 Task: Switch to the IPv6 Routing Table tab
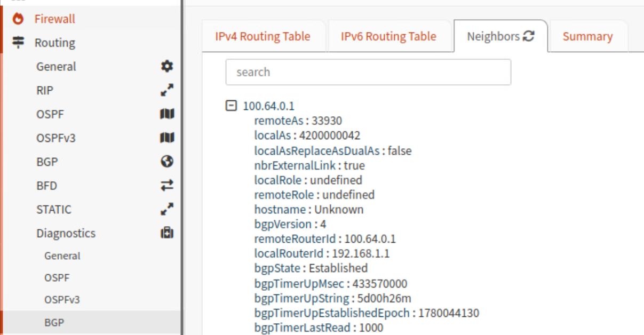pyautogui.click(x=388, y=36)
